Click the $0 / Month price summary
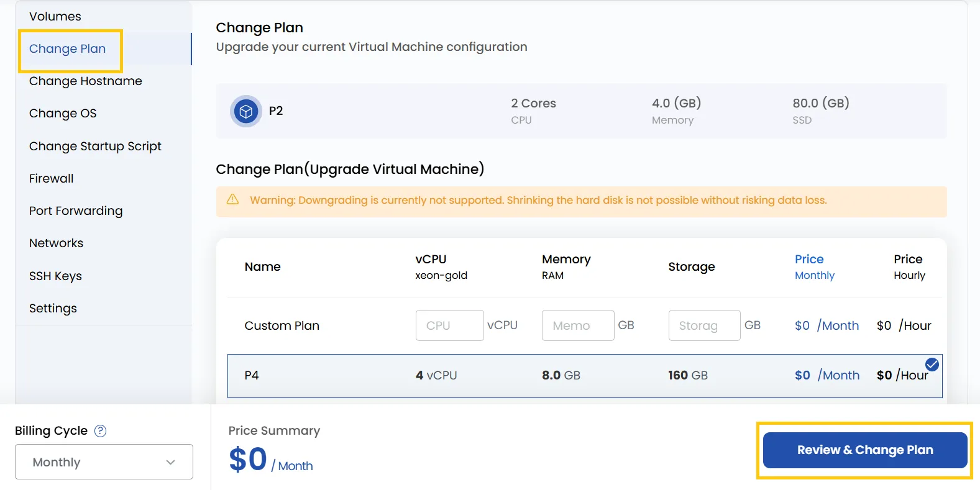 point(271,460)
